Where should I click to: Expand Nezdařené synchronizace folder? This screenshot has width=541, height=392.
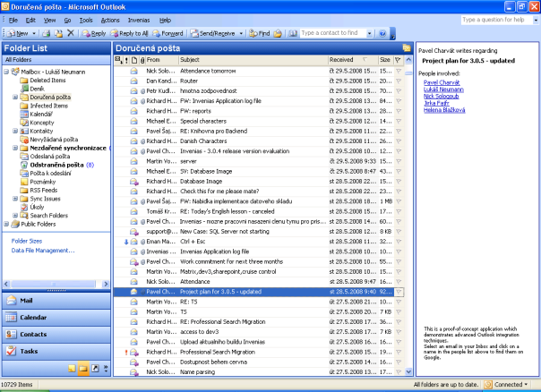click(x=15, y=148)
